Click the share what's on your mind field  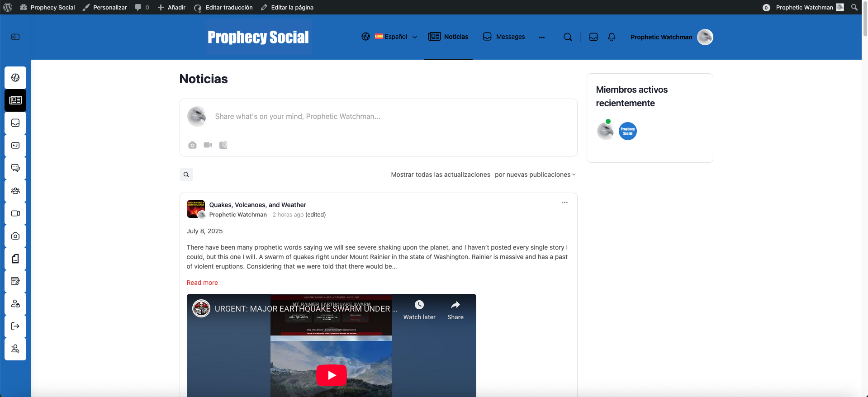click(x=378, y=116)
